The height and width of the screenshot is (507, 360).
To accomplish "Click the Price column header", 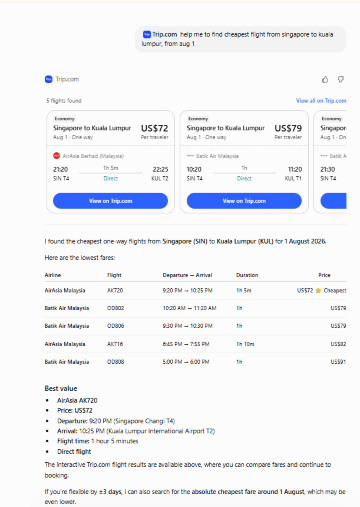I will coord(324,275).
